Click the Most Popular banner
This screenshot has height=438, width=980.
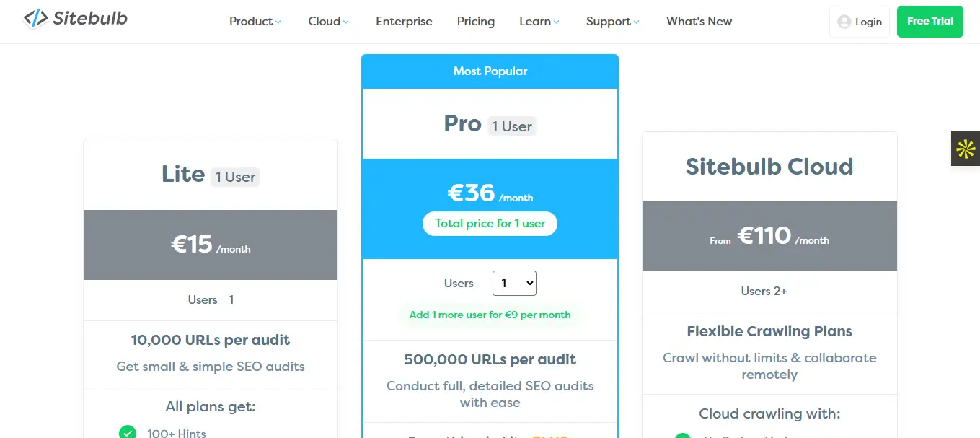(490, 71)
